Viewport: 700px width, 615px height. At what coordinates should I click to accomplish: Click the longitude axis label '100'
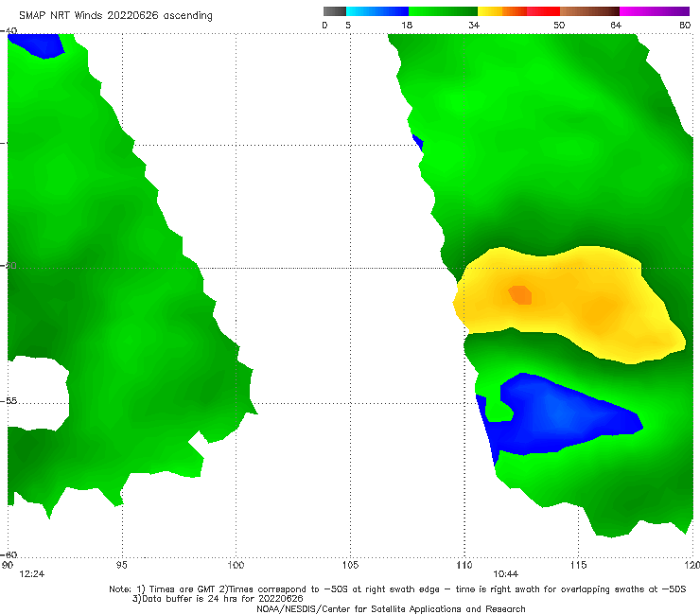(236, 566)
